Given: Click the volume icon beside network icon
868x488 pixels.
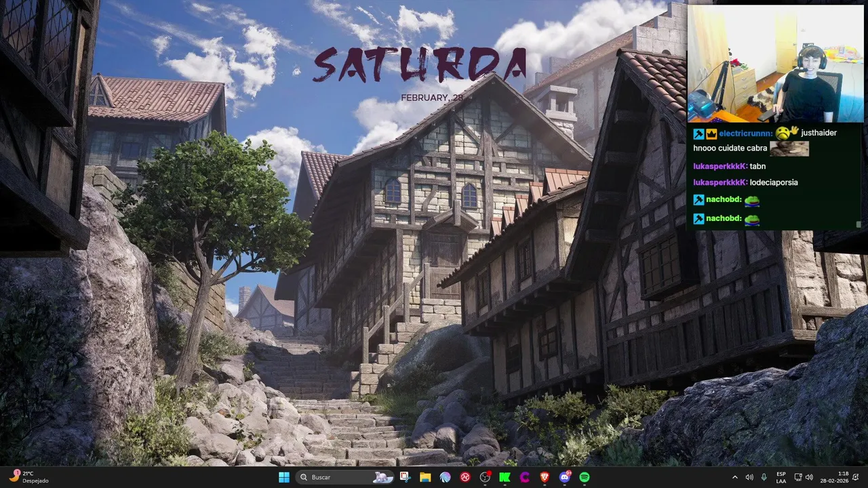Looking at the screenshot, I should pyautogui.click(x=810, y=477).
